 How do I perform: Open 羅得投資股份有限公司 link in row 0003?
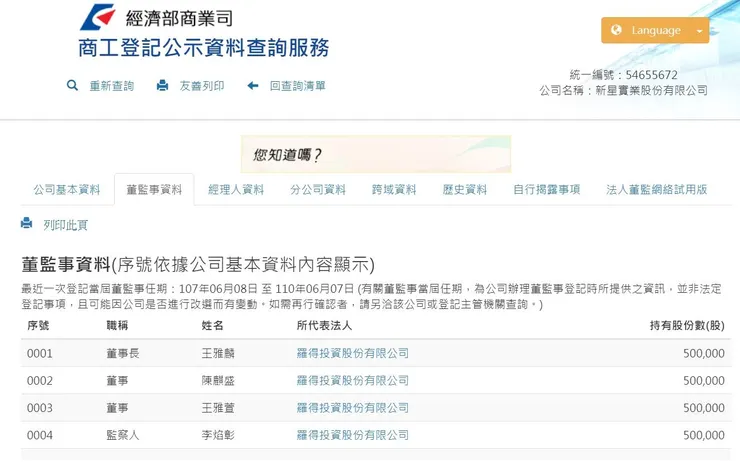353,408
